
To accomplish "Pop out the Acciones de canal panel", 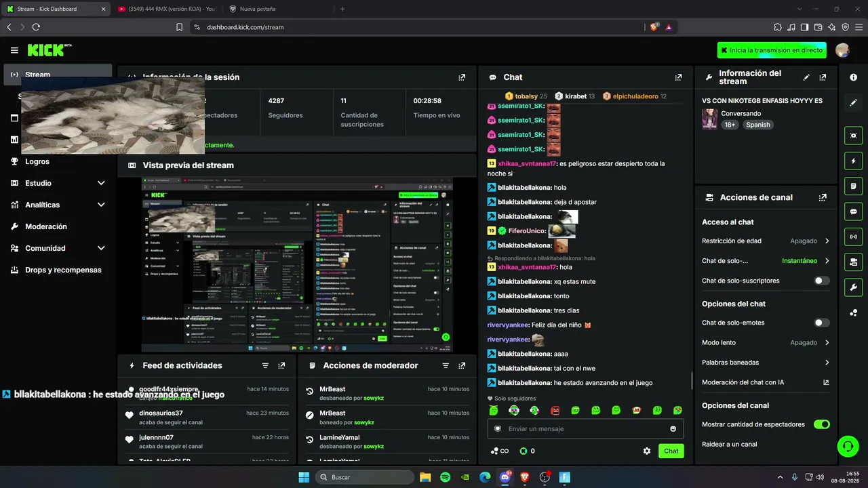I will 823,197.
